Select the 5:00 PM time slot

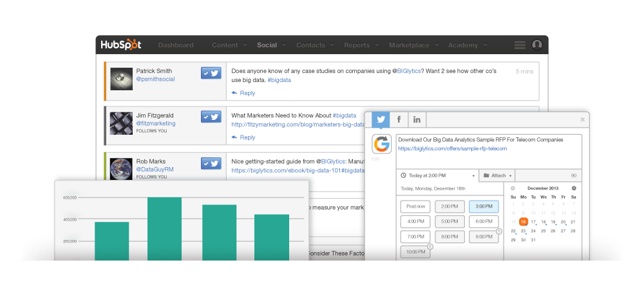click(x=450, y=222)
